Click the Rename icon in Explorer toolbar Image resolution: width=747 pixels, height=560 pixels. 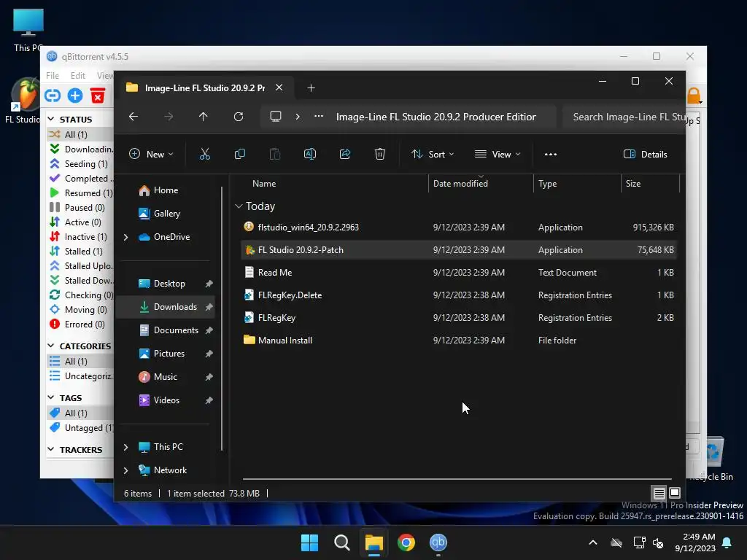tap(309, 155)
